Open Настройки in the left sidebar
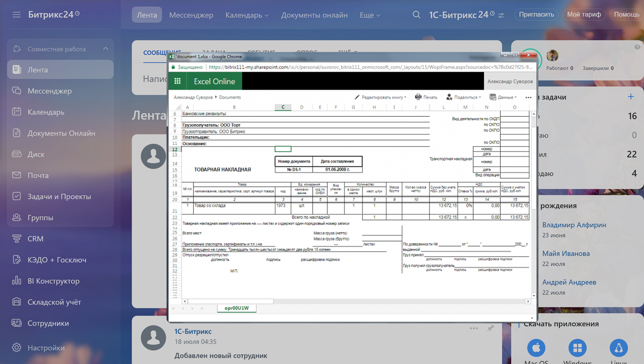Image resolution: width=644 pixels, height=364 pixels. click(x=60, y=348)
